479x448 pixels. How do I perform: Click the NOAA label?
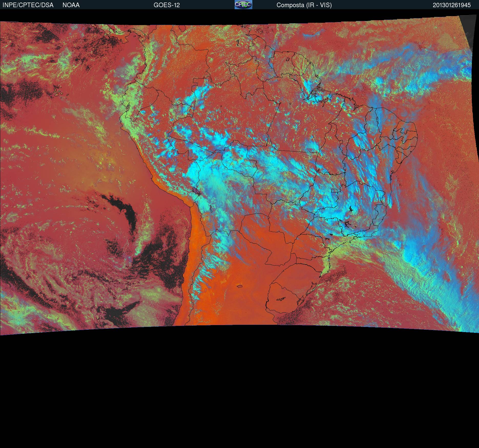(x=71, y=5)
